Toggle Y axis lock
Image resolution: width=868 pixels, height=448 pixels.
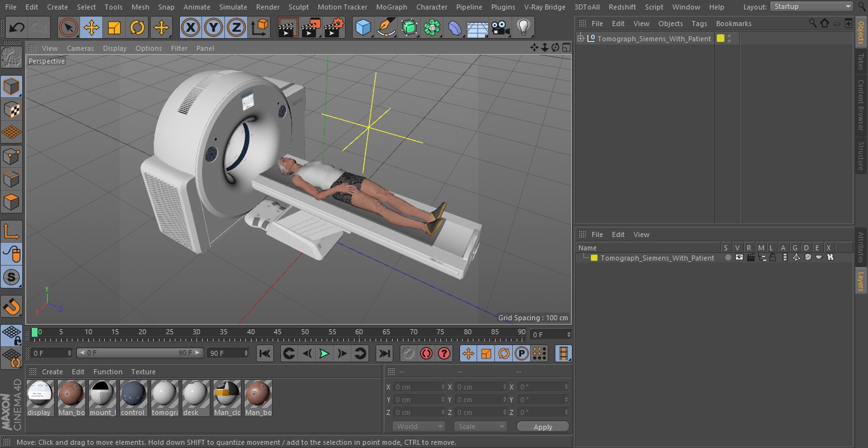214,27
